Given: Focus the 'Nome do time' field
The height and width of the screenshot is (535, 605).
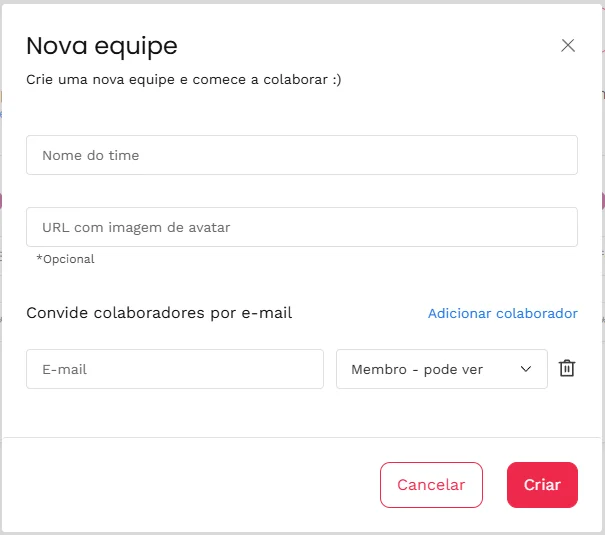Looking at the screenshot, I should (x=301, y=155).
